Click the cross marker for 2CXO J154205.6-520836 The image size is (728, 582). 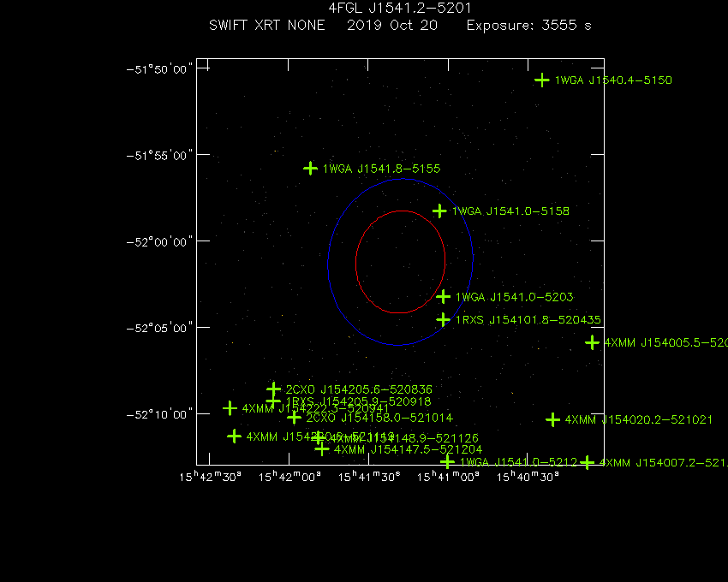pos(273,389)
